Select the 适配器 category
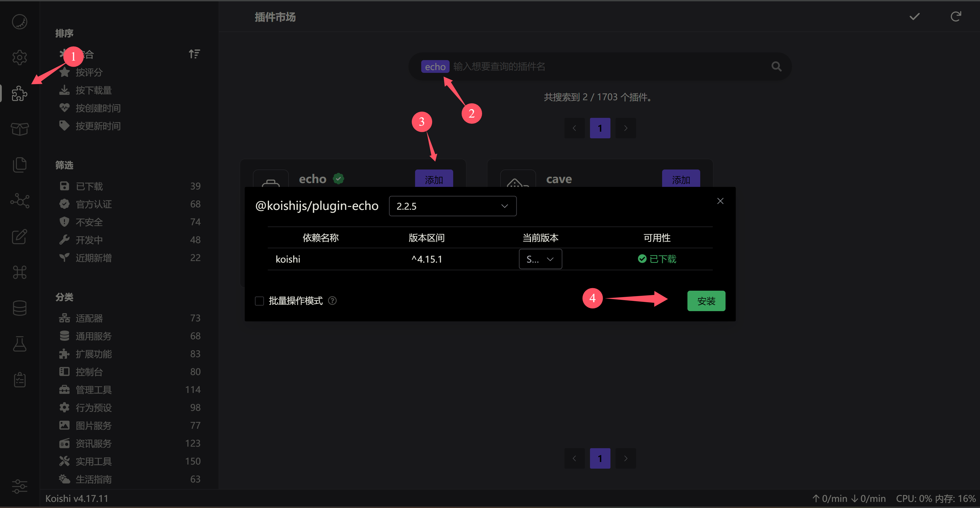 tap(90, 318)
